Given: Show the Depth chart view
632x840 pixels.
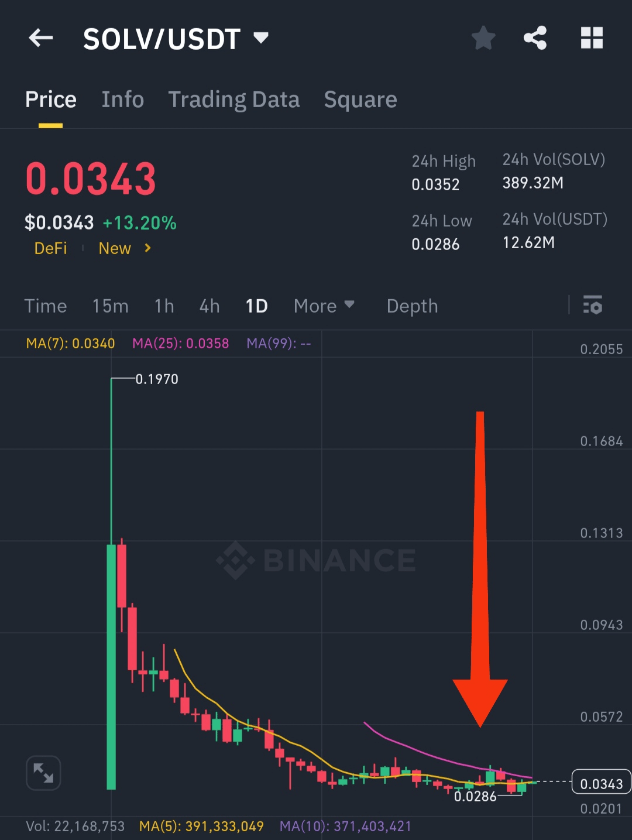Looking at the screenshot, I should click(412, 306).
